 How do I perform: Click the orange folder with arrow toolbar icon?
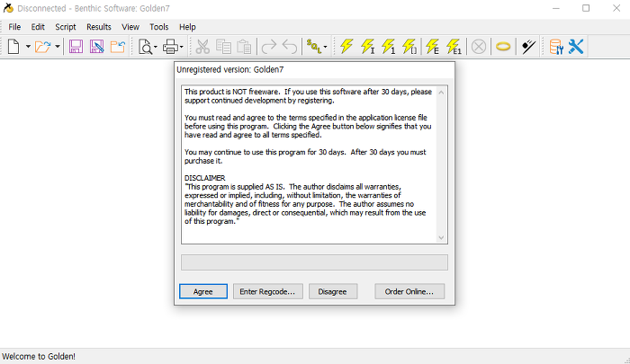pyautogui.click(x=118, y=47)
